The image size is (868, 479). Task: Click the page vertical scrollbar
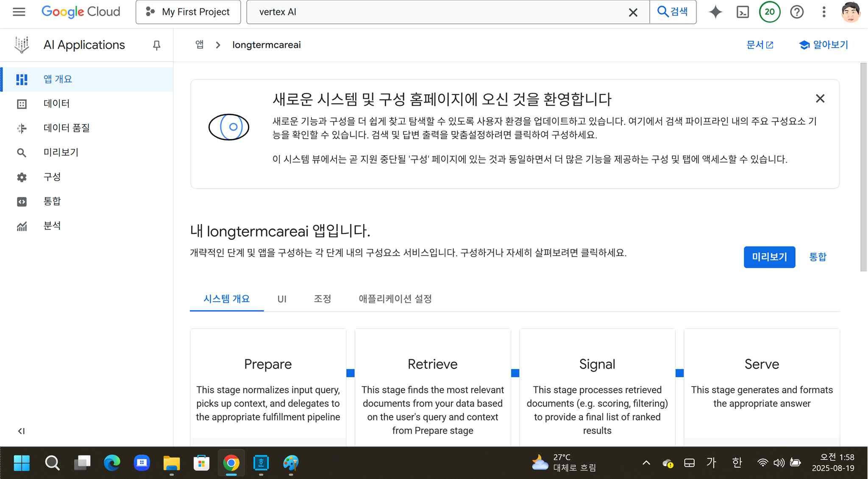click(x=864, y=167)
